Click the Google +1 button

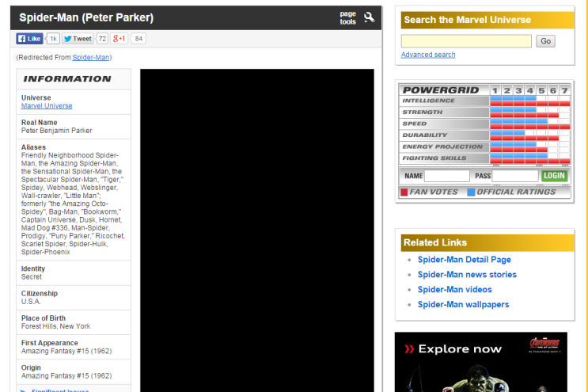tap(119, 39)
